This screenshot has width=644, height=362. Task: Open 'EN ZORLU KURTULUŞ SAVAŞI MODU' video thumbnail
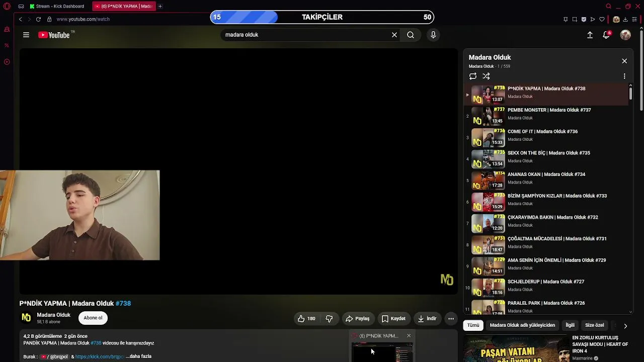[516, 349]
